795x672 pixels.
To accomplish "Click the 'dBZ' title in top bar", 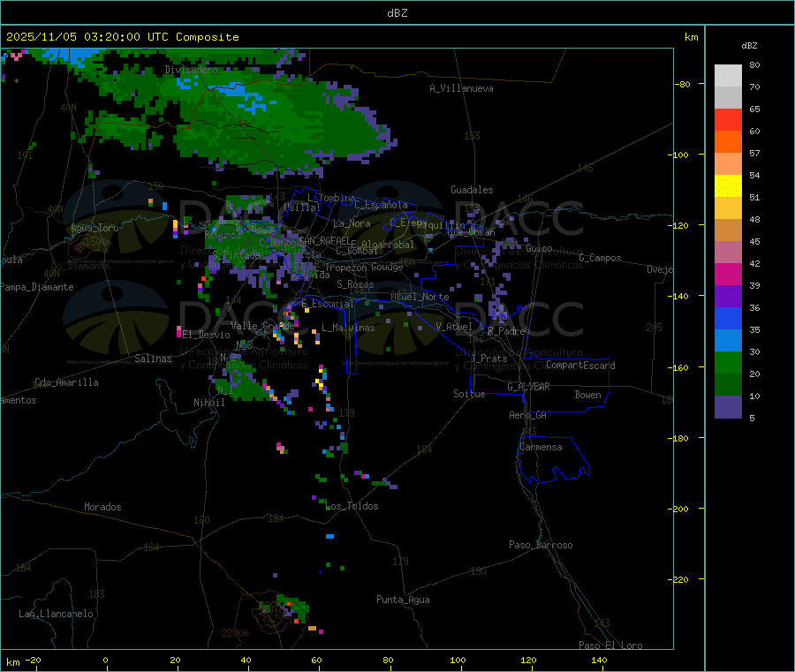I will coord(397,13).
